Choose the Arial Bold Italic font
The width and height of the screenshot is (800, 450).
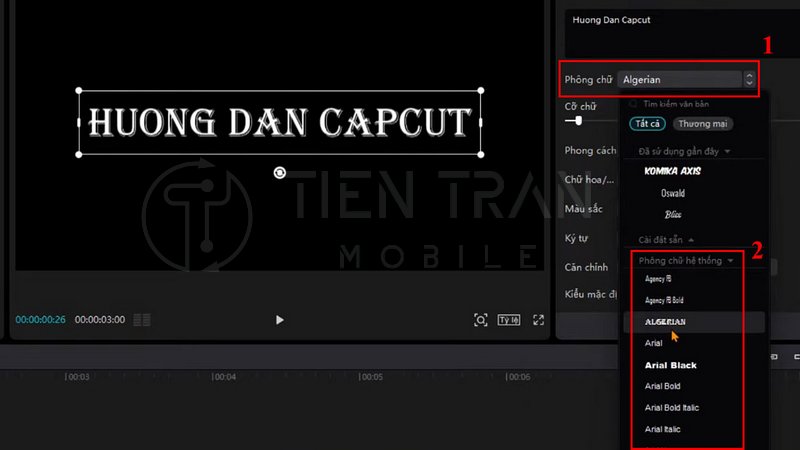[671, 408]
